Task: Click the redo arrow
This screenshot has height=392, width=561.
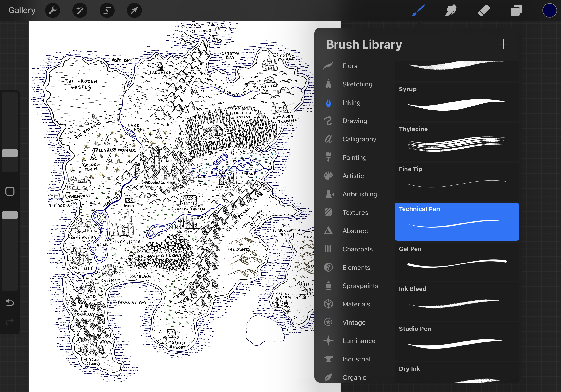Action: point(10,322)
